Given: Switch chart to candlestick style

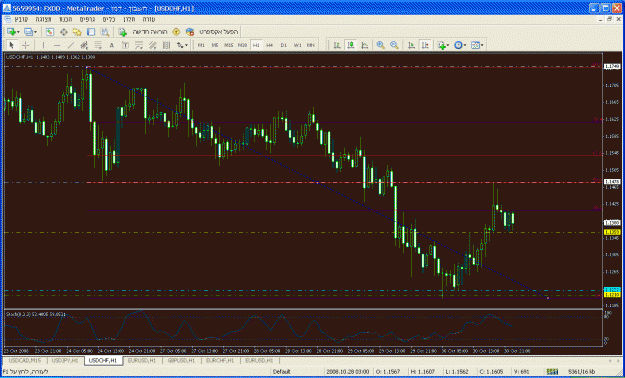Looking at the screenshot, I should point(351,45).
